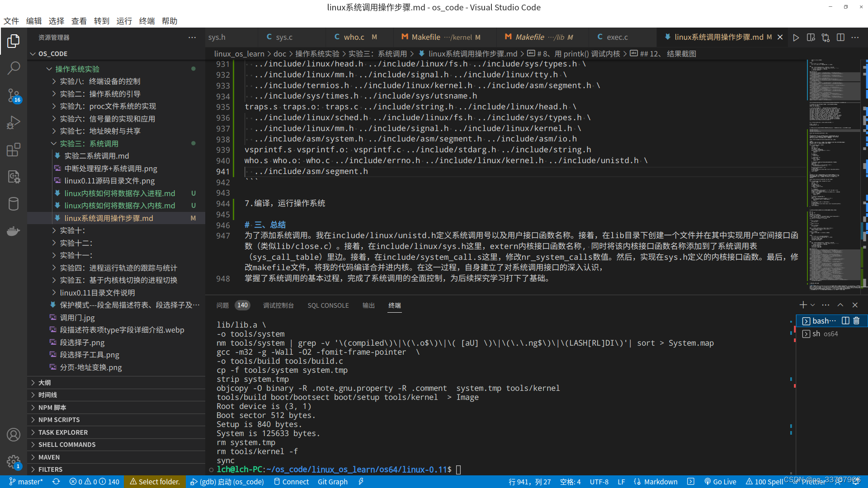Click Git Graph in status bar

[x=332, y=482]
